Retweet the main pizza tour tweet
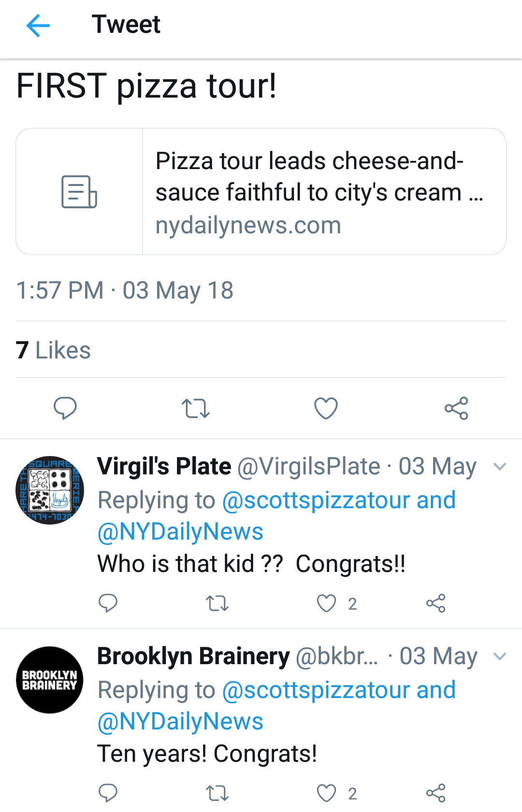This screenshot has height=812, width=522. (x=196, y=408)
